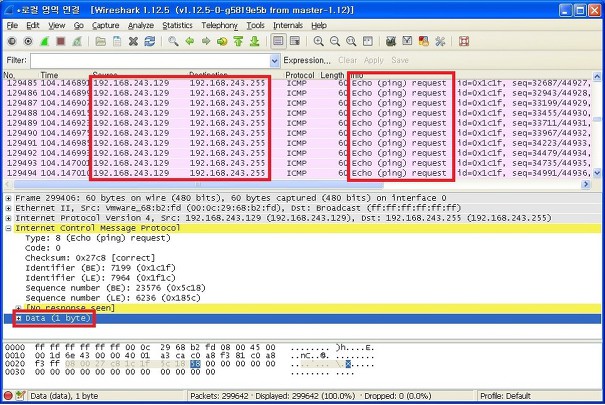Click capture file comment icon in status bar
The image size is (605, 405).
click(x=20, y=395)
